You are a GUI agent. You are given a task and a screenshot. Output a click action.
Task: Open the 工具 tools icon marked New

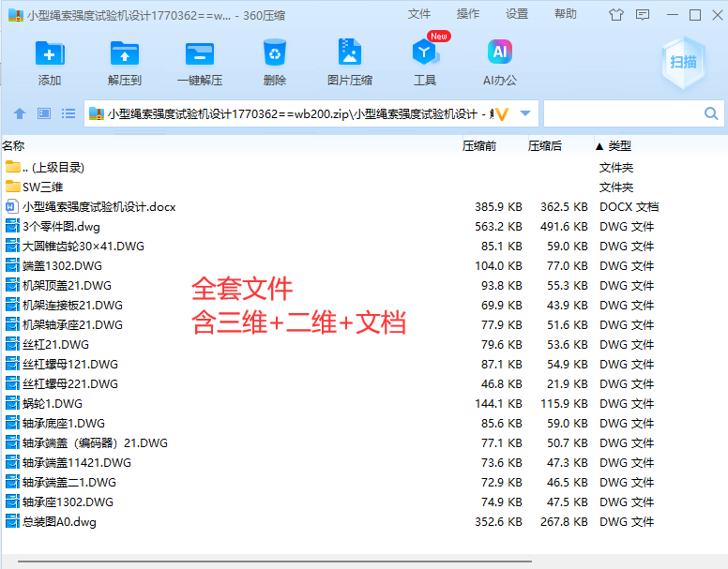(424, 52)
